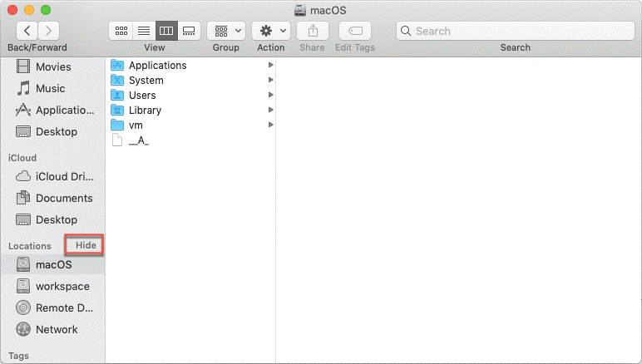Select the workspace volume in sidebar
Image resolution: width=642 pixels, height=364 pixels.
click(53, 286)
